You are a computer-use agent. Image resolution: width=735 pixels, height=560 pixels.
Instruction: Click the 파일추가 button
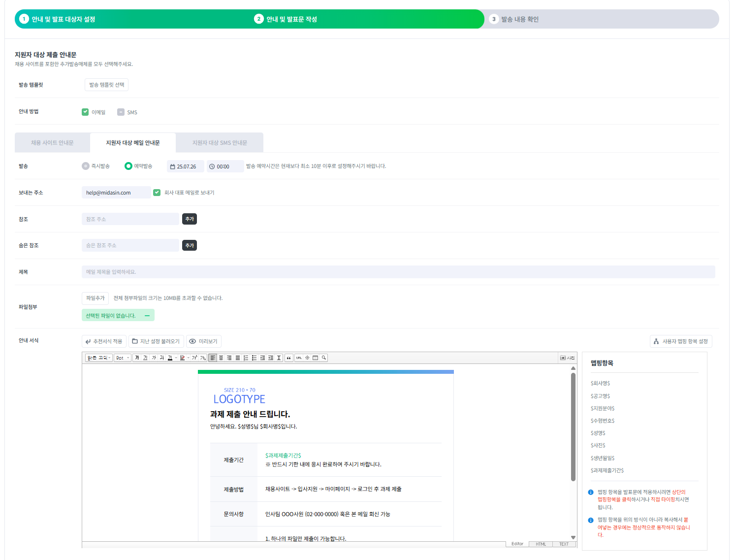(95, 298)
